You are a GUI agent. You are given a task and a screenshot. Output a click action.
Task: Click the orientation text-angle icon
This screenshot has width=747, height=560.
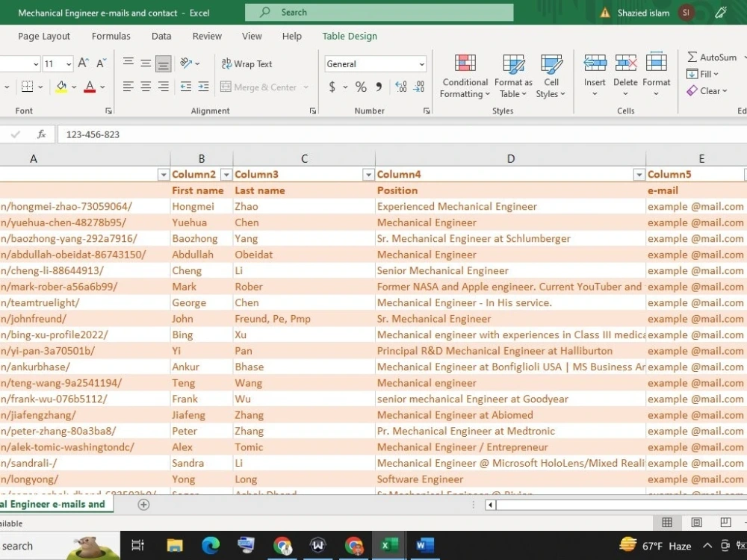[186, 63]
